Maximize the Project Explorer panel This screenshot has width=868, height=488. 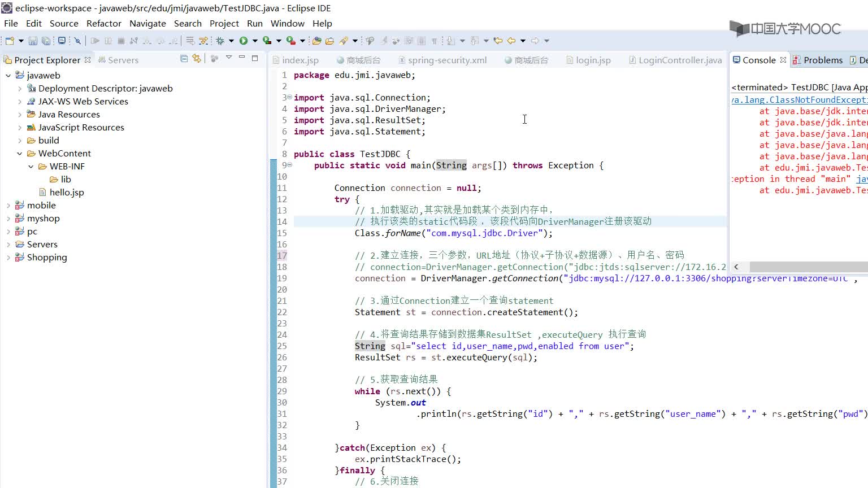[x=255, y=58]
